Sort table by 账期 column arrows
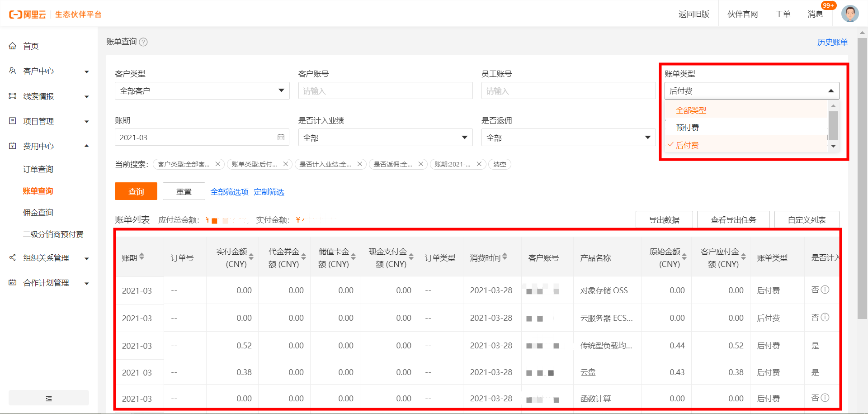The image size is (868, 414). [142, 257]
